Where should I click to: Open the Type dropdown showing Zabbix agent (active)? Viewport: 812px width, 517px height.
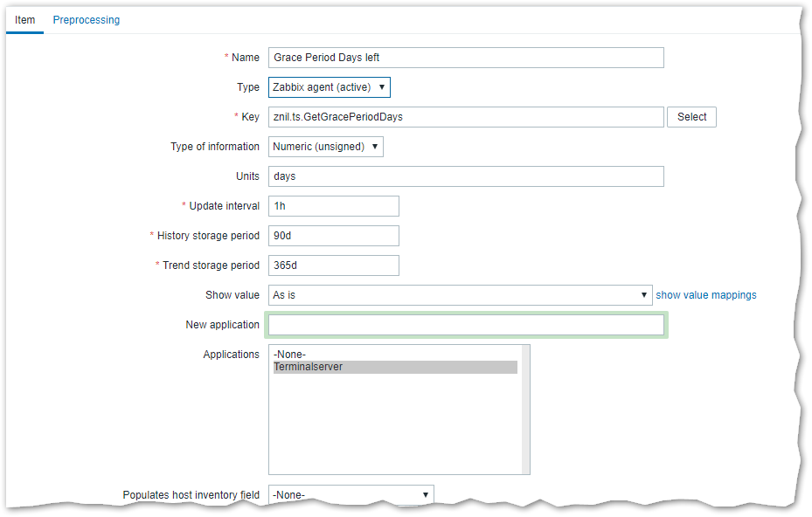click(x=329, y=87)
